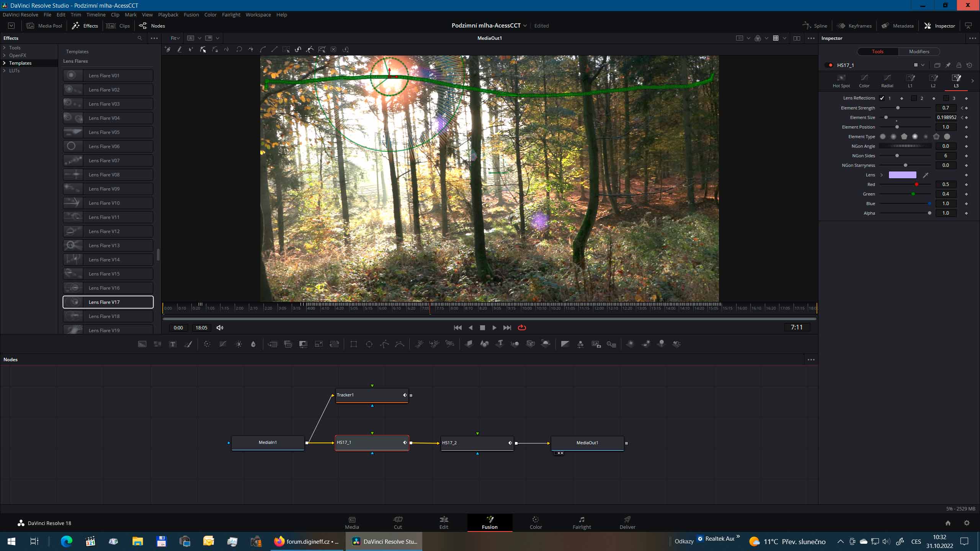
Task: Pin the HS17_1 tool in Inspector
Action: coord(948,65)
